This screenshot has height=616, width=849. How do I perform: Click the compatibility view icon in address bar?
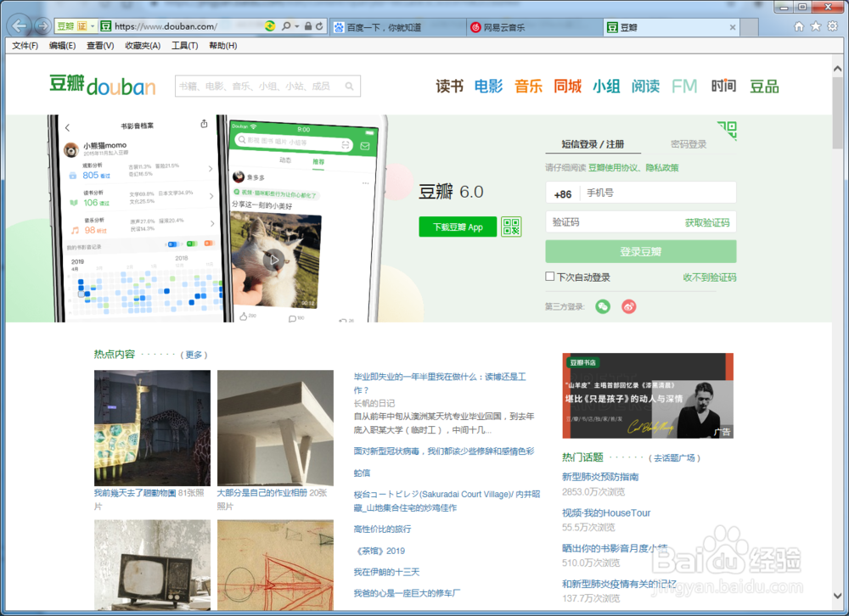click(x=270, y=26)
